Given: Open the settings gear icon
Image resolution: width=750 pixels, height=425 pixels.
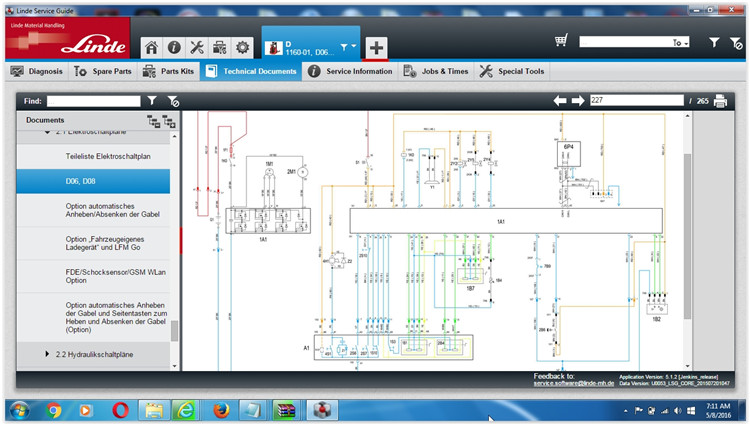Looking at the screenshot, I should coord(243,47).
